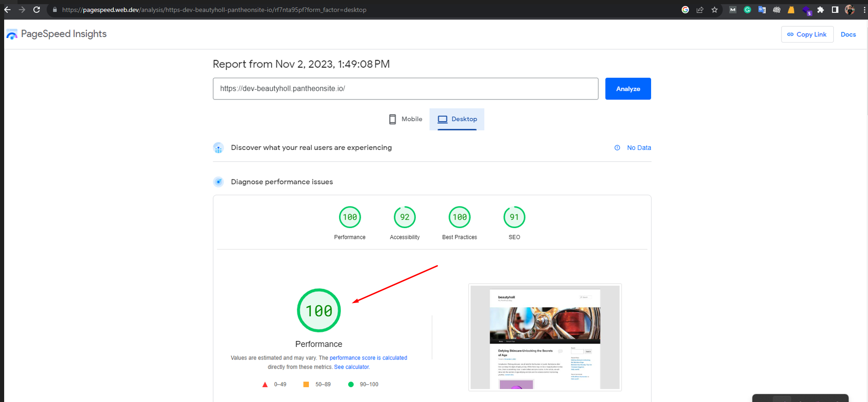The image size is (868, 402).
Task: Open the Docs link
Action: pos(848,34)
